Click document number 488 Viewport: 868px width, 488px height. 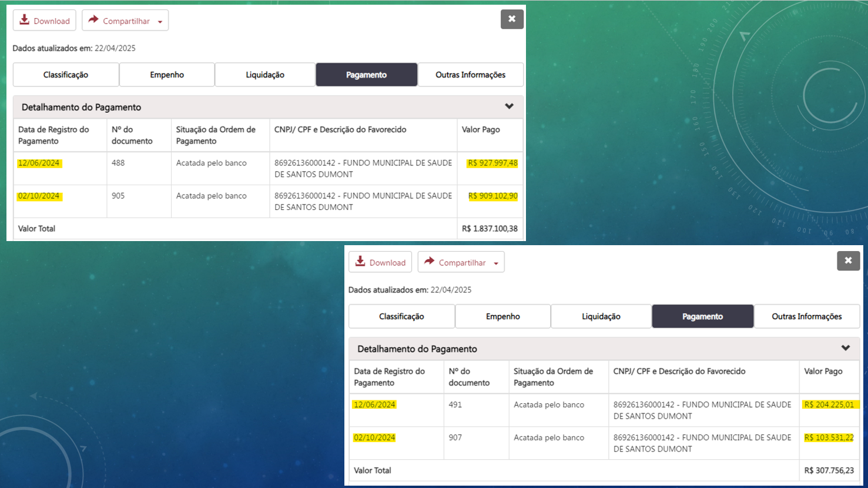click(118, 163)
